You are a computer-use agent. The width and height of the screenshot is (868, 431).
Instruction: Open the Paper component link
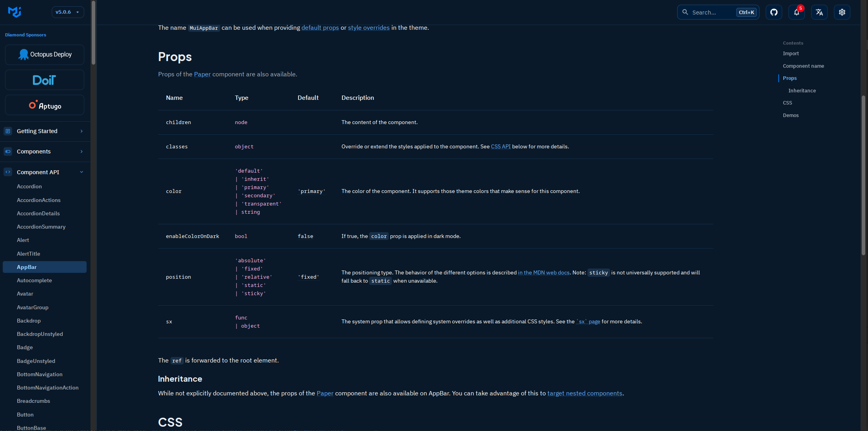point(203,74)
